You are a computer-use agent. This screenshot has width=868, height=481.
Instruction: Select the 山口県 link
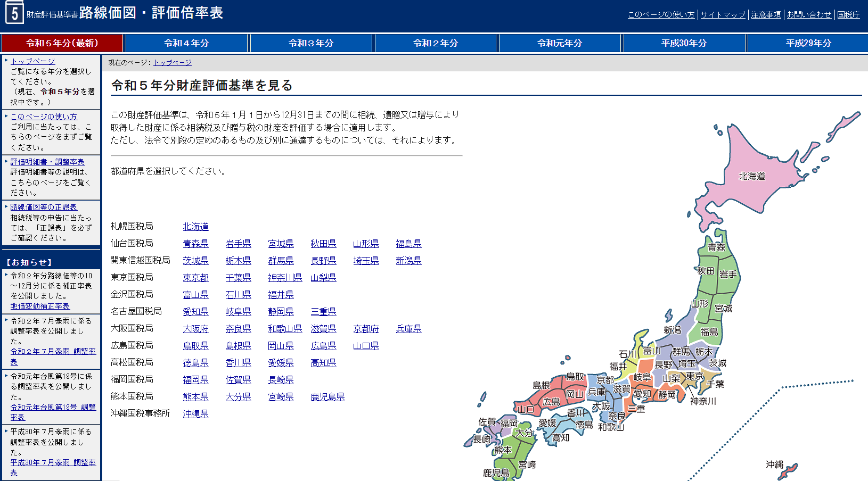coord(366,346)
